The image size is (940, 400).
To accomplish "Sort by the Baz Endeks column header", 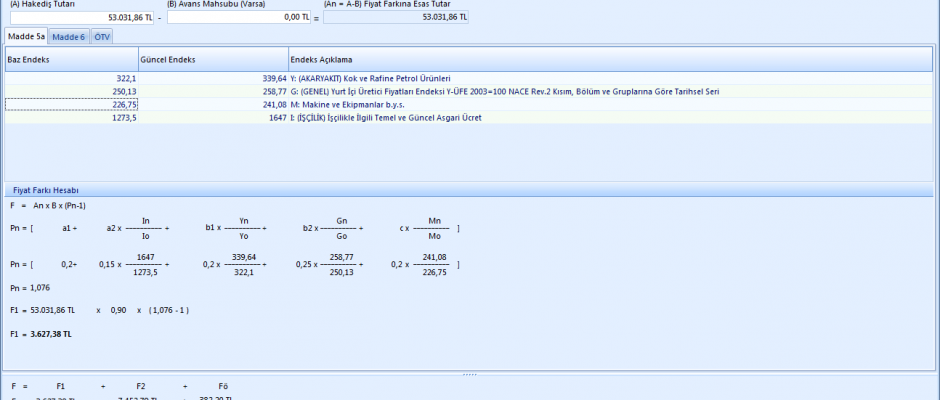I will coord(72,59).
